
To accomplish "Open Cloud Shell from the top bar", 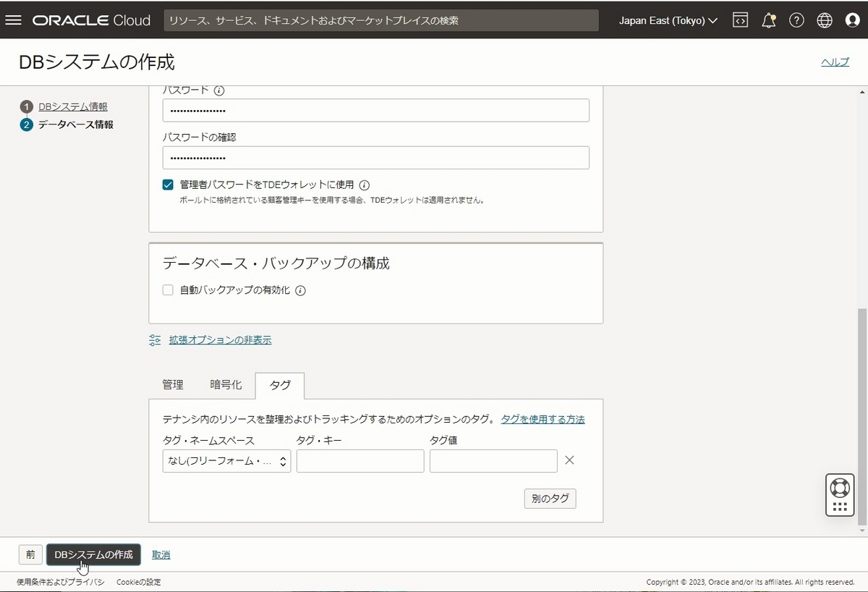I will tap(739, 20).
